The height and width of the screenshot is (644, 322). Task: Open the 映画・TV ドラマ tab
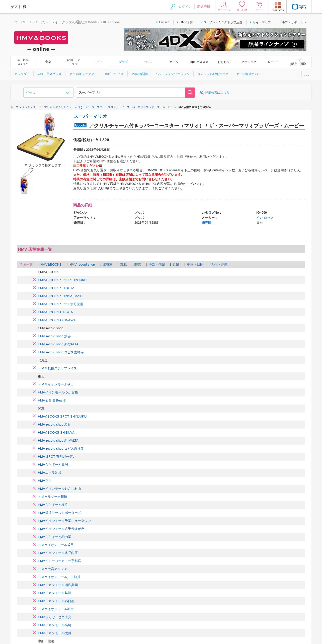[x=73, y=62]
